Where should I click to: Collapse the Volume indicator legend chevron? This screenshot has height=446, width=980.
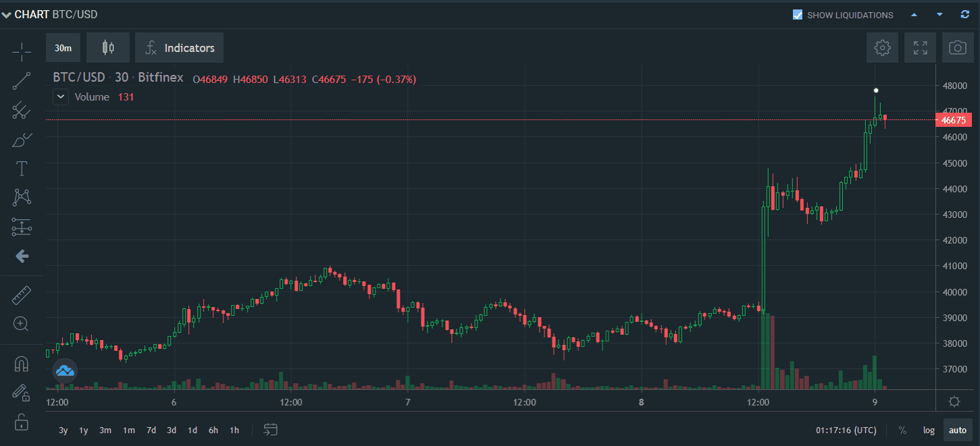[x=61, y=97]
